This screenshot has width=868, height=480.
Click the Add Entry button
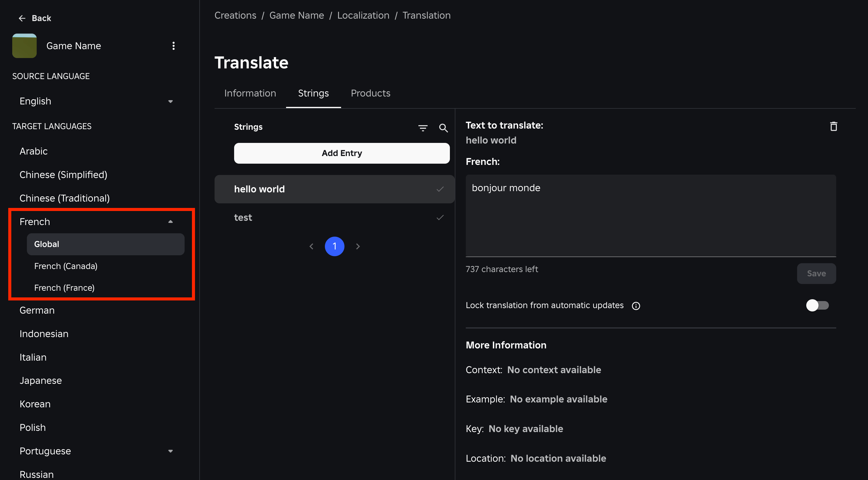(342, 153)
